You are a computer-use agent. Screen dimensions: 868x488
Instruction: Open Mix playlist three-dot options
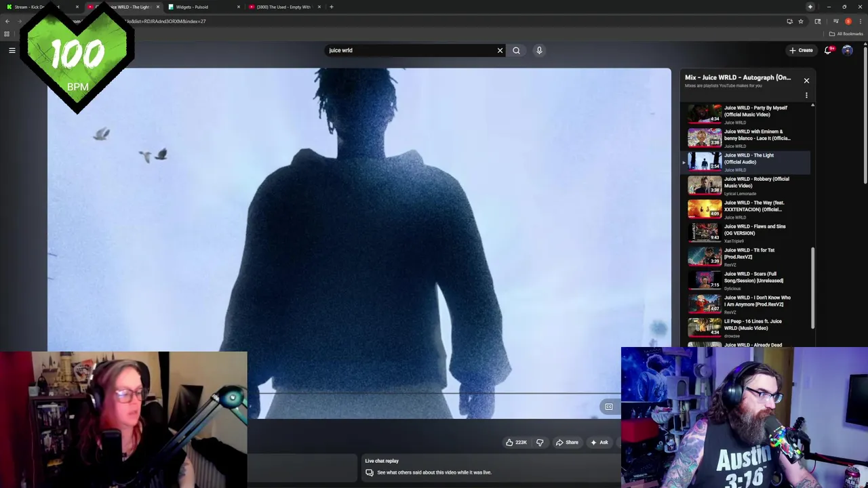[x=806, y=96]
